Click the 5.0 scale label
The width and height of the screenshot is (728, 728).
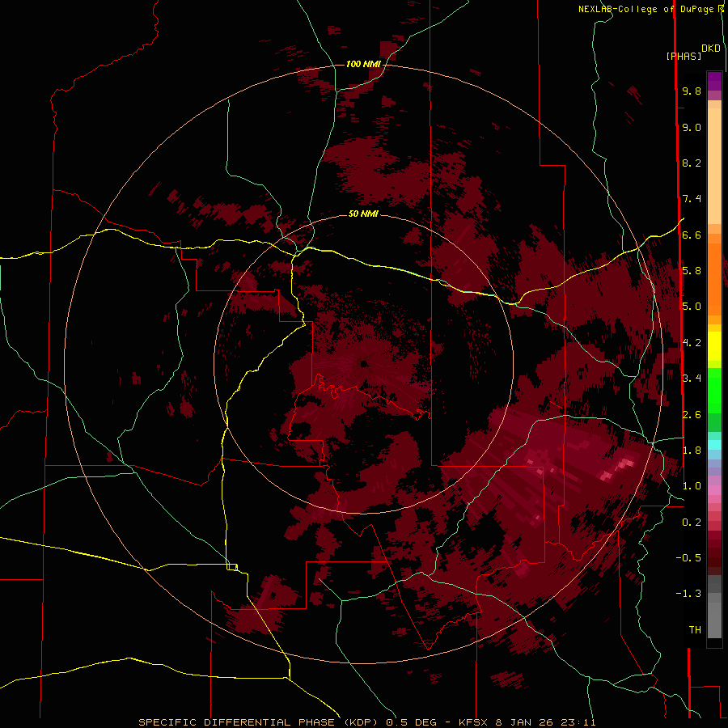pos(692,307)
